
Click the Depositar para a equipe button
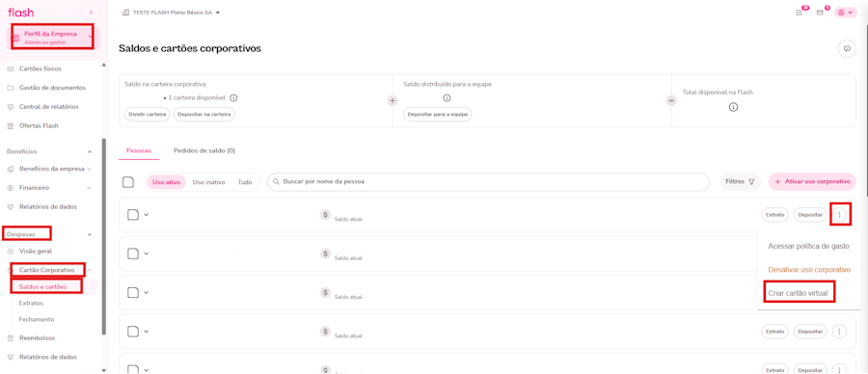coord(438,115)
